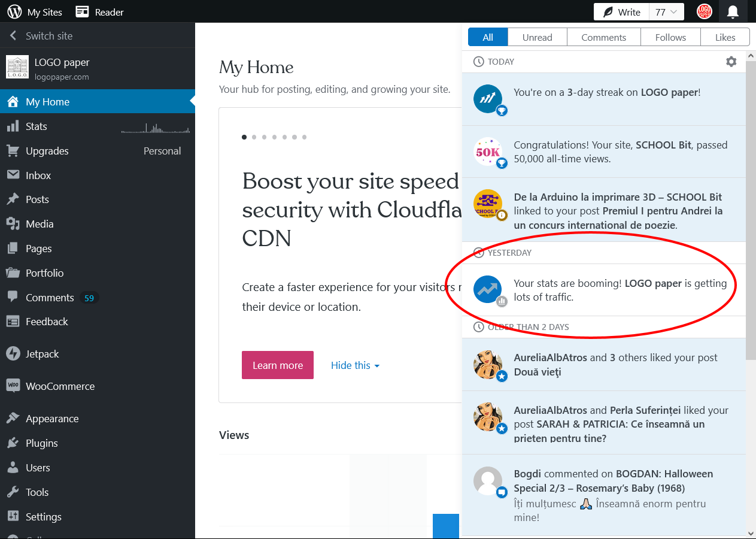Select the Comments notifications tab
This screenshot has width=756, height=539.
tap(603, 37)
